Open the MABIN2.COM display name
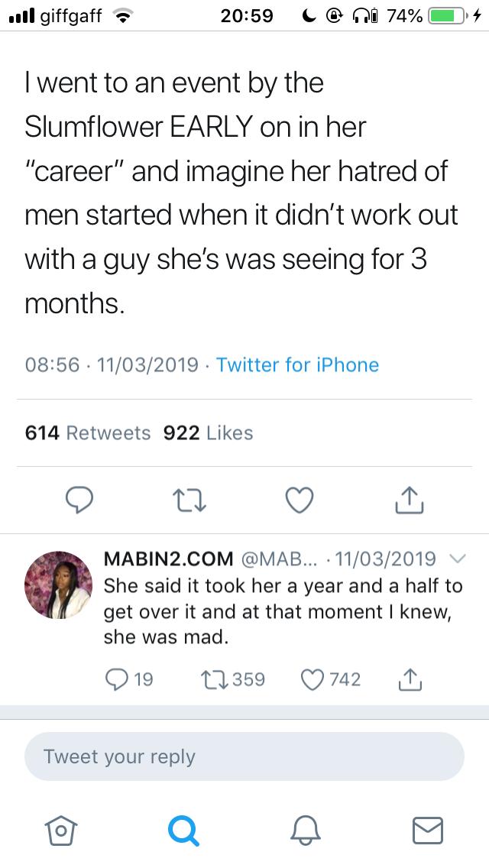489x868 pixels. pyautogui.click(x=168, y=559)
